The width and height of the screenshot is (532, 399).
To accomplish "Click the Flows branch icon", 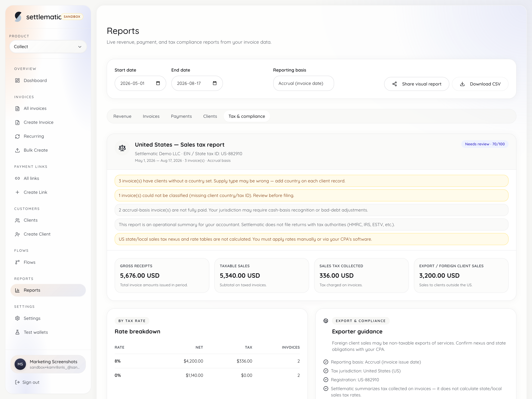I will (17, 262).
